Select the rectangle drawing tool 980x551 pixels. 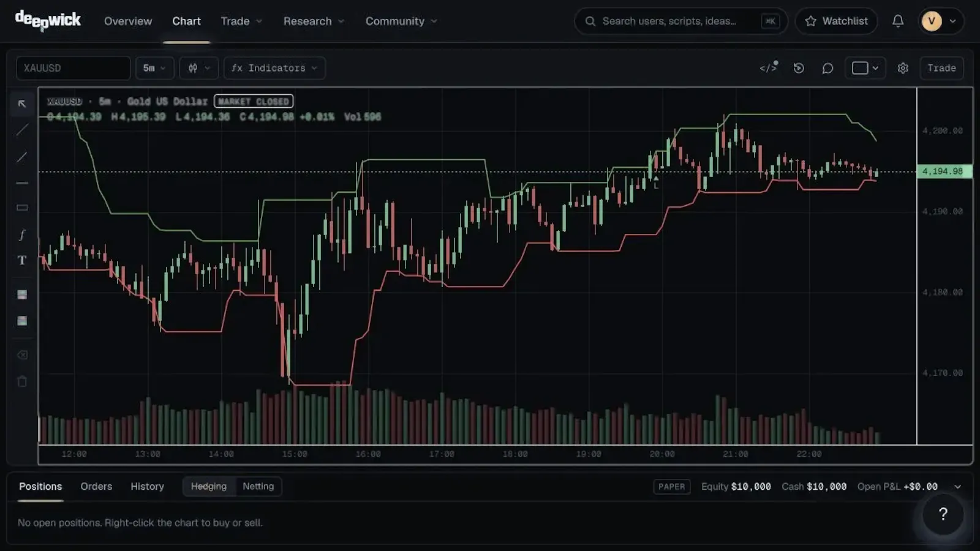point(22,208)
